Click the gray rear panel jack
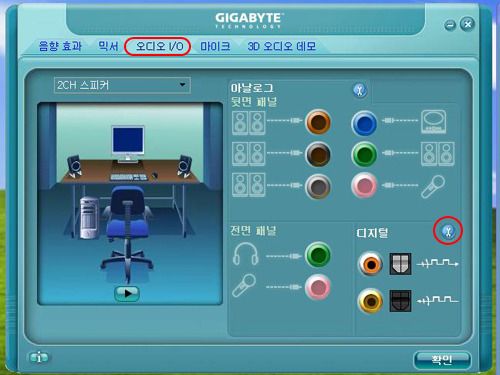Image resolution: width=500 pixels, height=375 pixels. point(318,186)
